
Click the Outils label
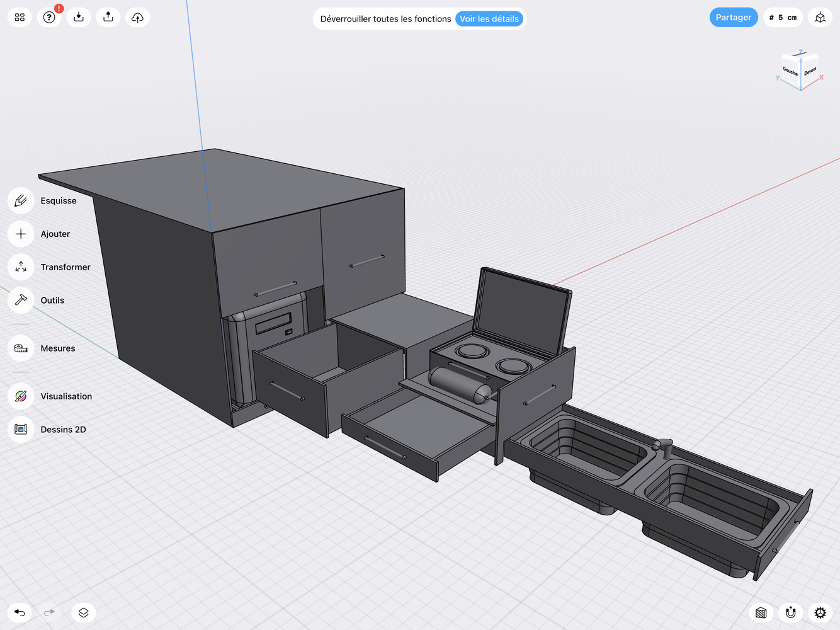pyautogui.click(x=52, y=301)
